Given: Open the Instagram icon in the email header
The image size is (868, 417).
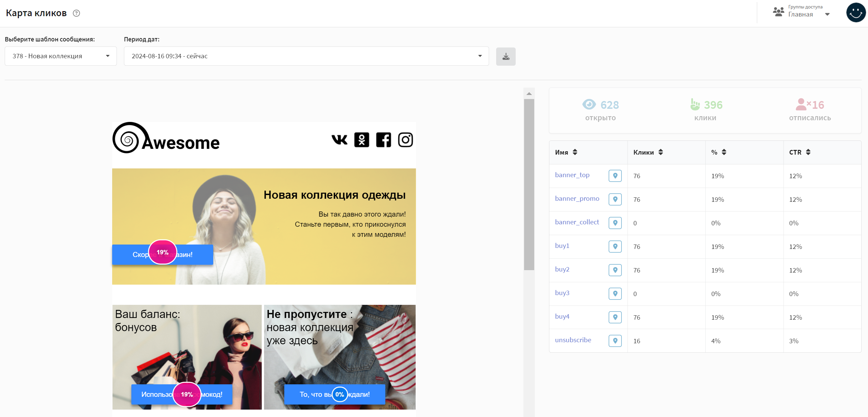Looking at the screenshot, I should coord(405,139).
